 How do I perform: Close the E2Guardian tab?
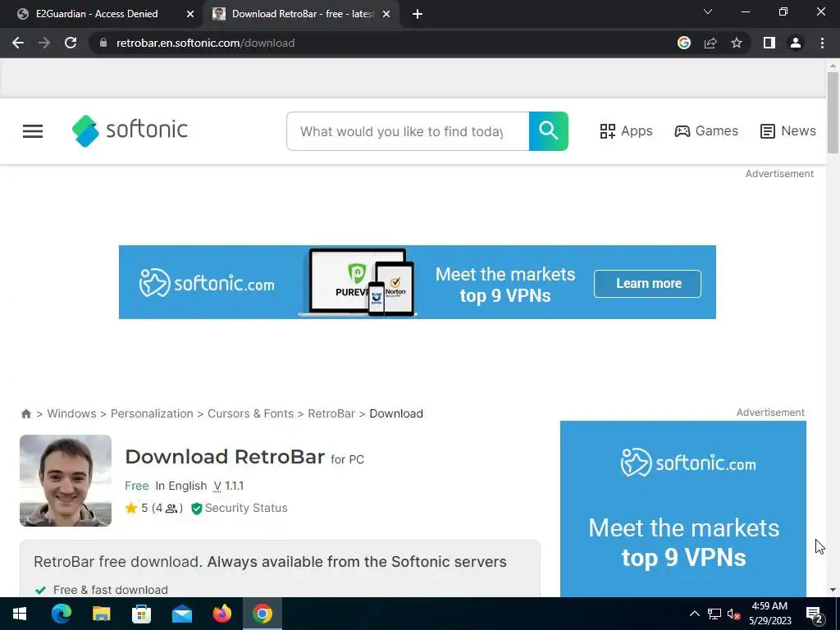[x=190, y=14]
